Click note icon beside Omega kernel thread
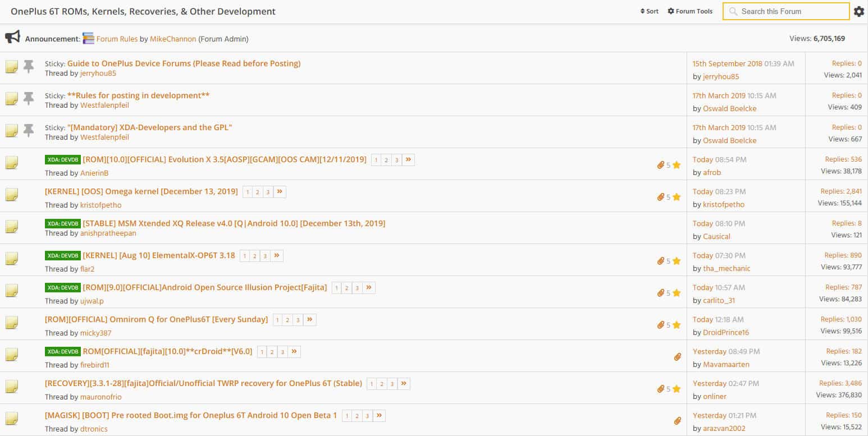This screenshot has height=436, width=868. 12,195
